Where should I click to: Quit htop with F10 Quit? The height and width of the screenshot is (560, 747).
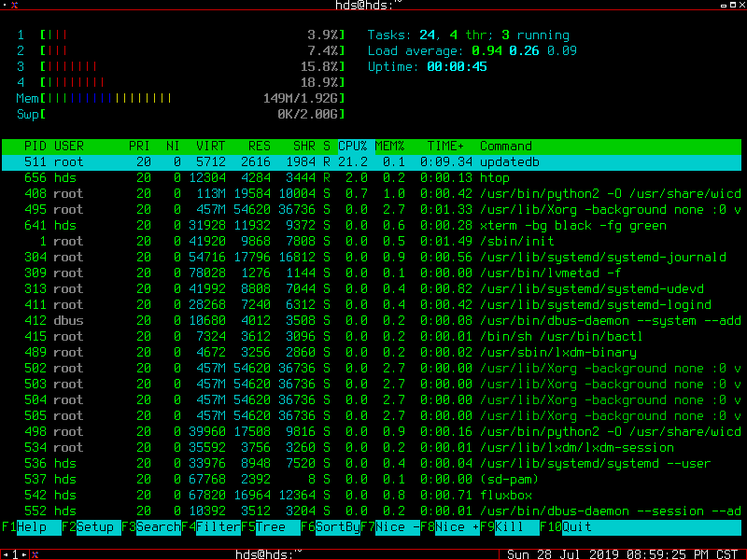tap(641, 527)
